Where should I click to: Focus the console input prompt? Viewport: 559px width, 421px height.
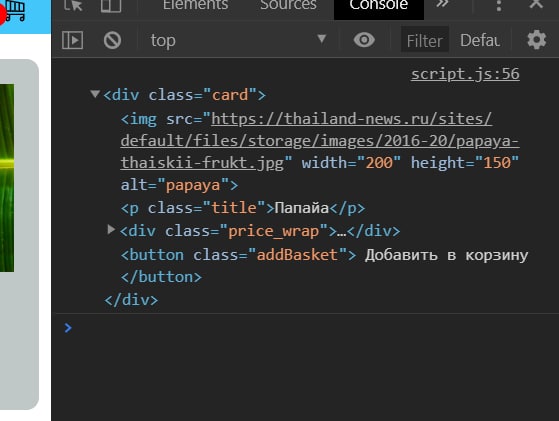pyautogui.click(x=307, y=328)
